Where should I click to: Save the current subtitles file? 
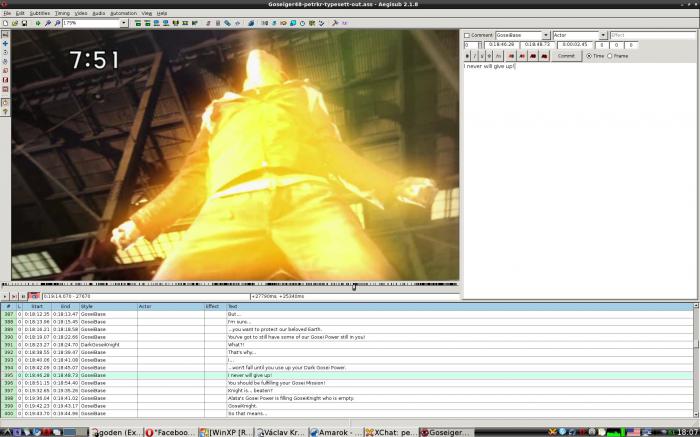(x=24, y=23)
